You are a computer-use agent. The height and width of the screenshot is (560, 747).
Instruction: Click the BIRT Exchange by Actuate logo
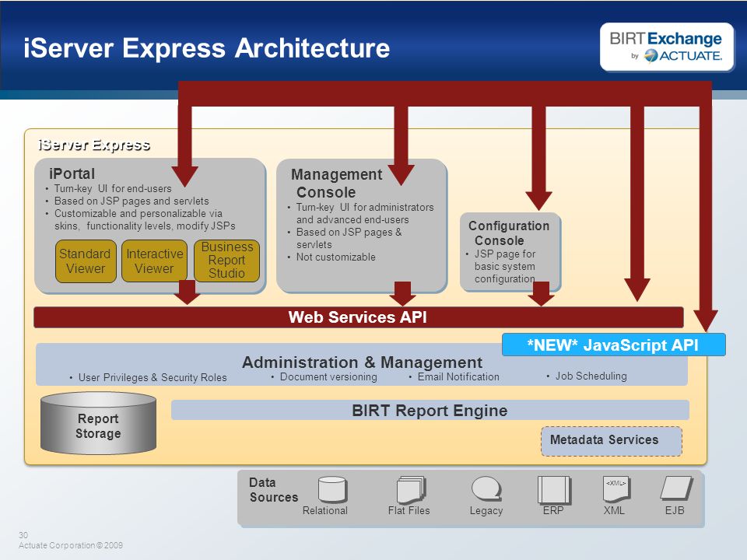coord(667,47)
